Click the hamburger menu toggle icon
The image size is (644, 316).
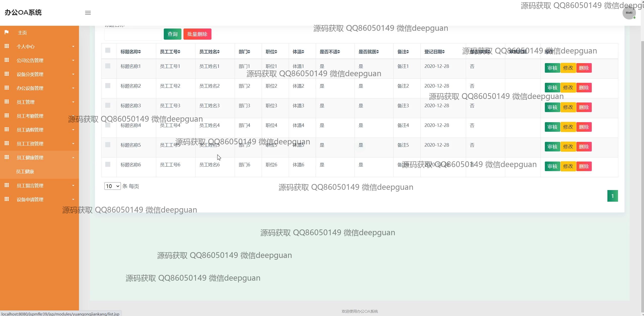[88, 13]
